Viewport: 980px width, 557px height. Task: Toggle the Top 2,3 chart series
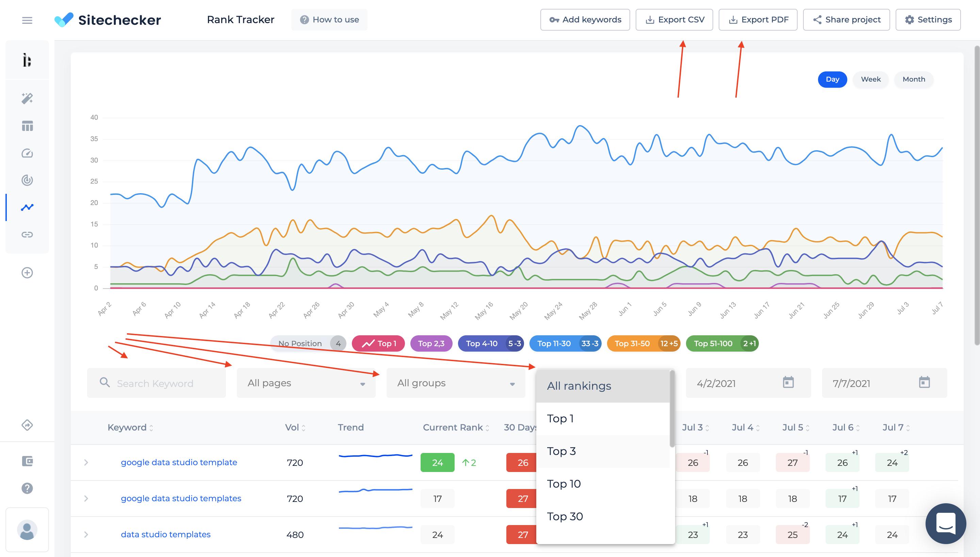431,343
